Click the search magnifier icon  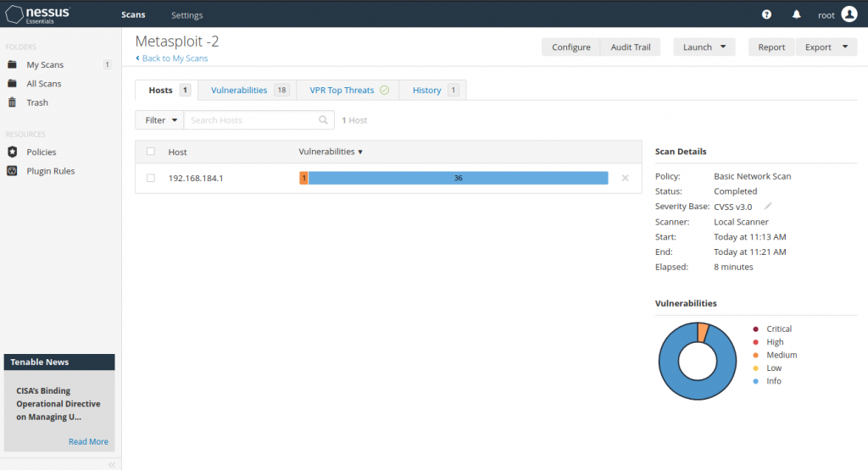(x=323, y=120)
